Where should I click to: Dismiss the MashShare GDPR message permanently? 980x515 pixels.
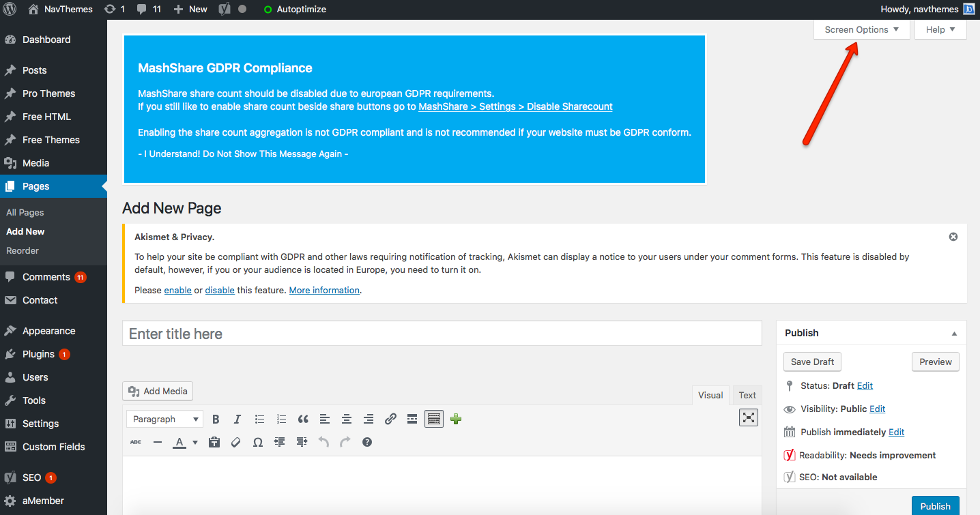tap(243, 153)
